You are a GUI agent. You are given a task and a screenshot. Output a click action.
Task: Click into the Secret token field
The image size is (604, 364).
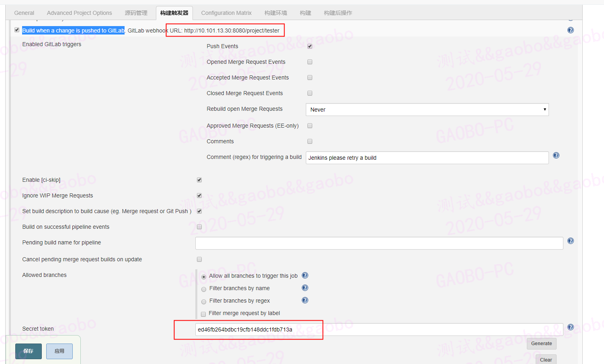click(379, 329)
